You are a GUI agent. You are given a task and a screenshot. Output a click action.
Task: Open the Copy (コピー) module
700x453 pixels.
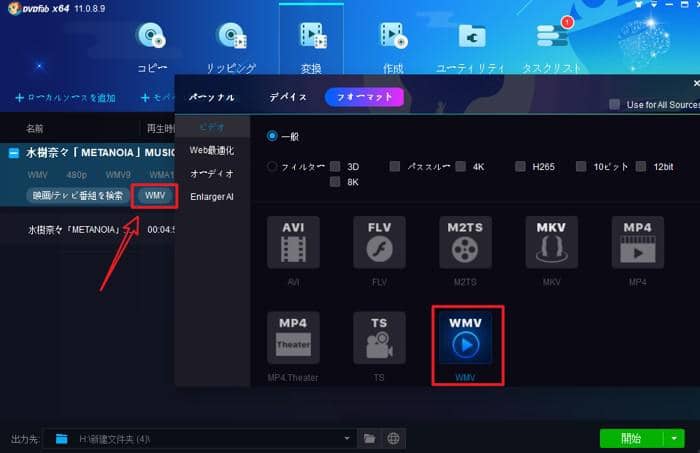pyautogui.click(x=152, y=47)
